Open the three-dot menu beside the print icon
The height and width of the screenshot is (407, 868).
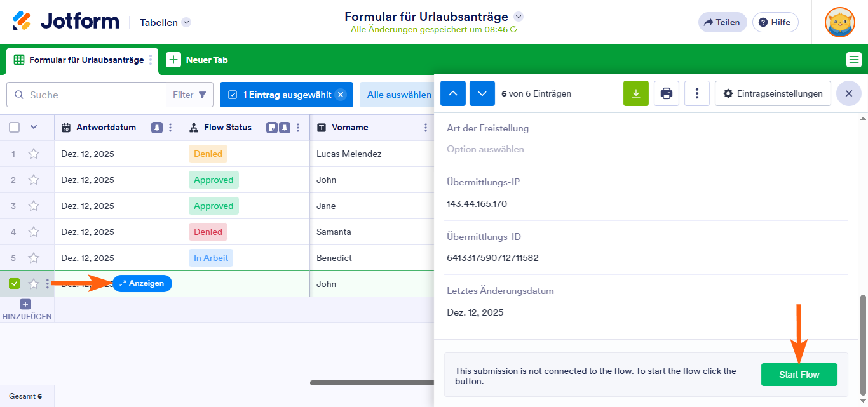point(696,93)
